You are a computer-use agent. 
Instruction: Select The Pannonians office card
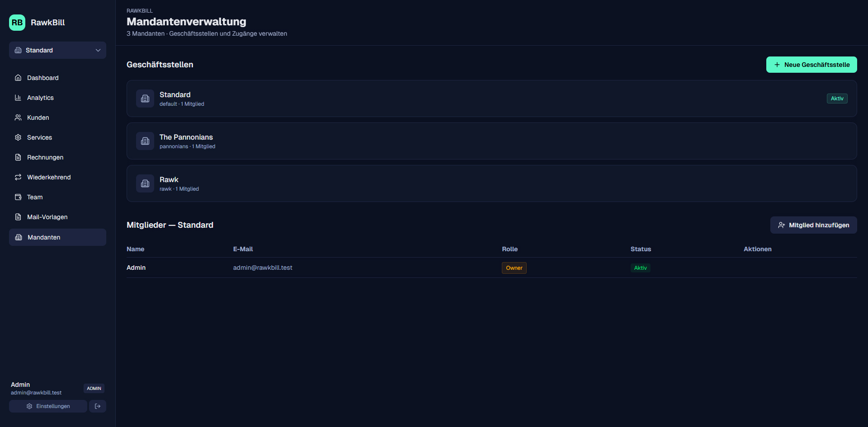pos(491,141)
